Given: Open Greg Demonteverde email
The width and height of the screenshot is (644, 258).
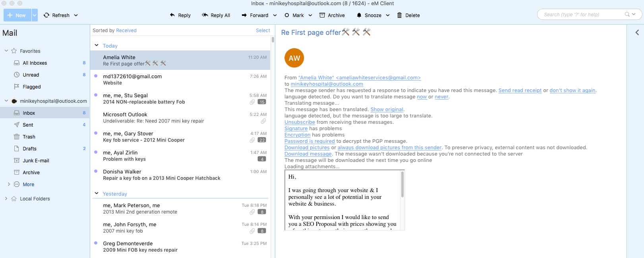Looking at the screenshot, I should pos(180,246).
